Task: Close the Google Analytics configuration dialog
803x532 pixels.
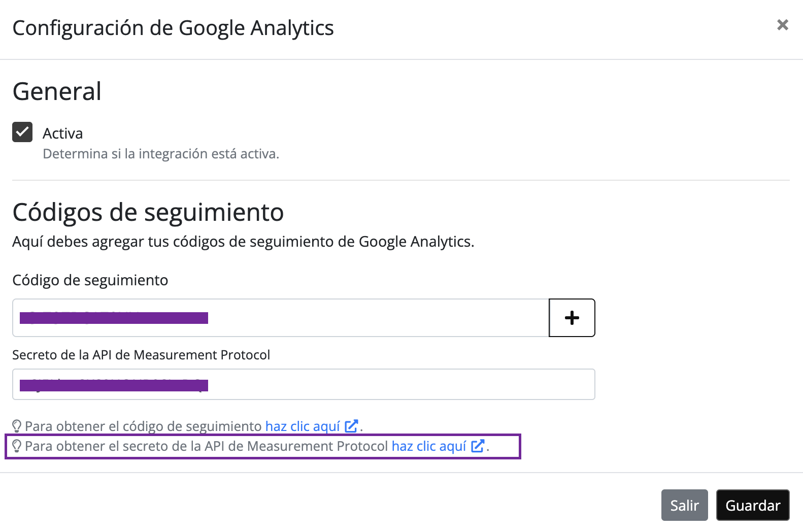Action: (x=782, y=25)
